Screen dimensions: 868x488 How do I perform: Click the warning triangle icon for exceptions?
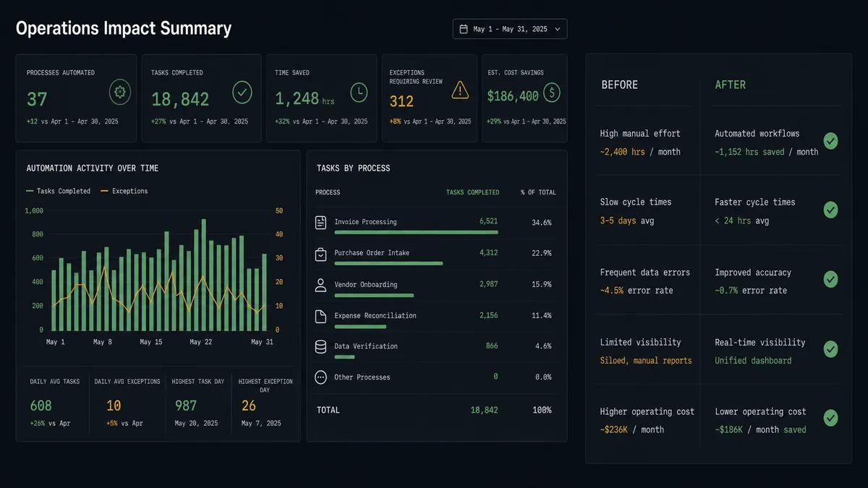click(x=460, y=90)
